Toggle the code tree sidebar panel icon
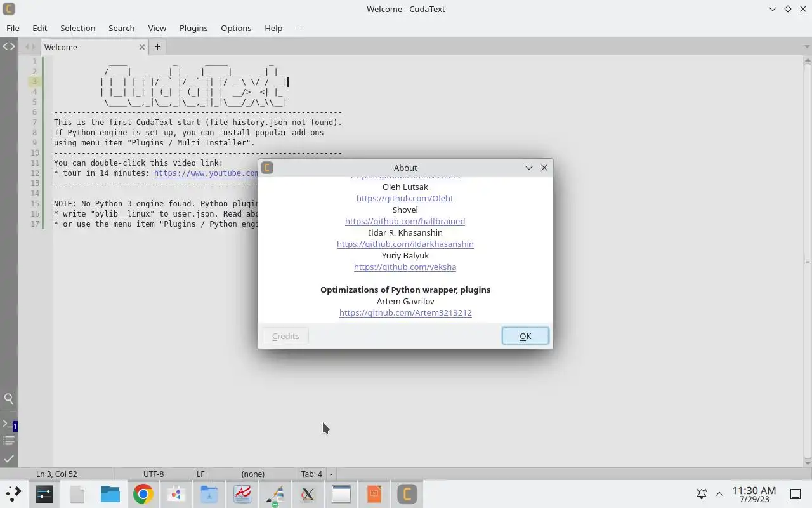812x508 pixels. 9,46
